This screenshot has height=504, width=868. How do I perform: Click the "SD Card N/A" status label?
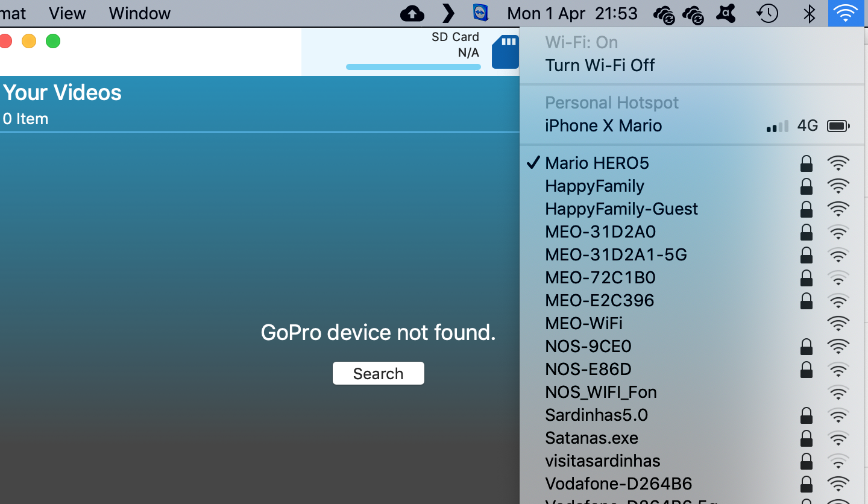click(455, 45)
